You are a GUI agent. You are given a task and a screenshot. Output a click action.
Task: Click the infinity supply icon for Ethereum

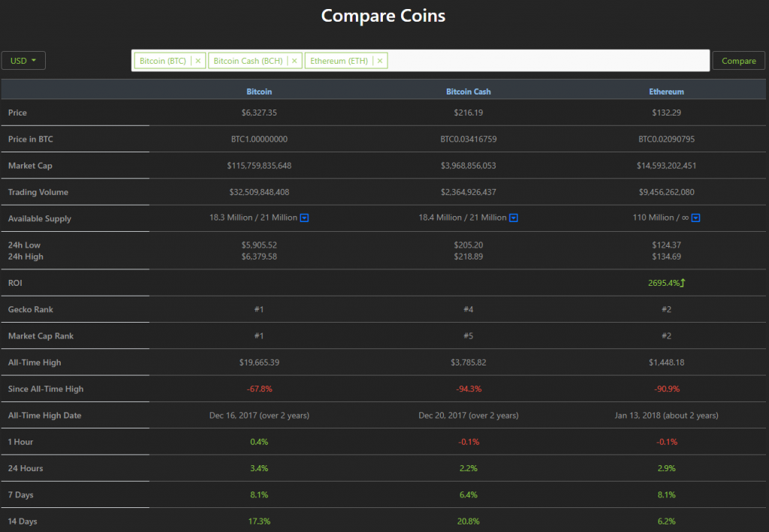coord(695,218)
